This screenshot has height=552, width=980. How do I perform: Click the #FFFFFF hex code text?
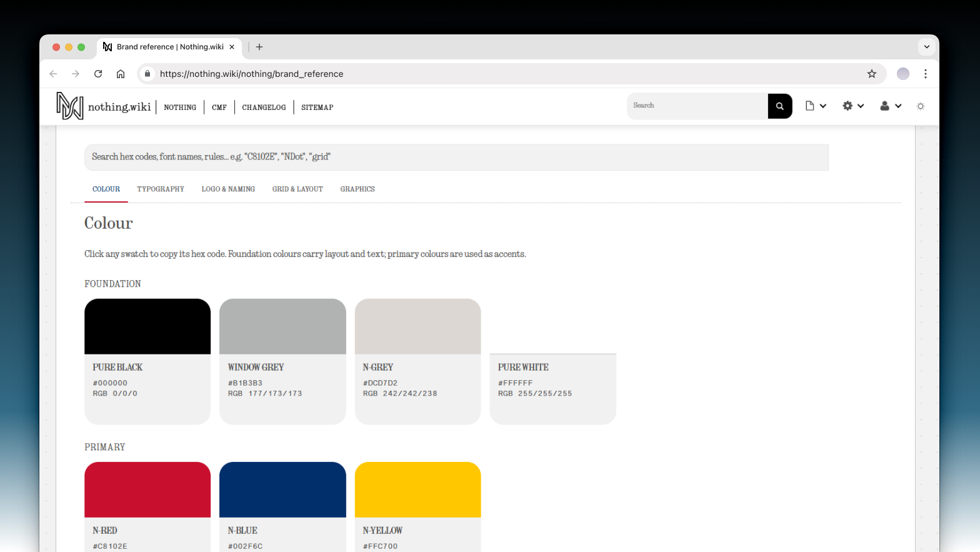tap(516, 383)
